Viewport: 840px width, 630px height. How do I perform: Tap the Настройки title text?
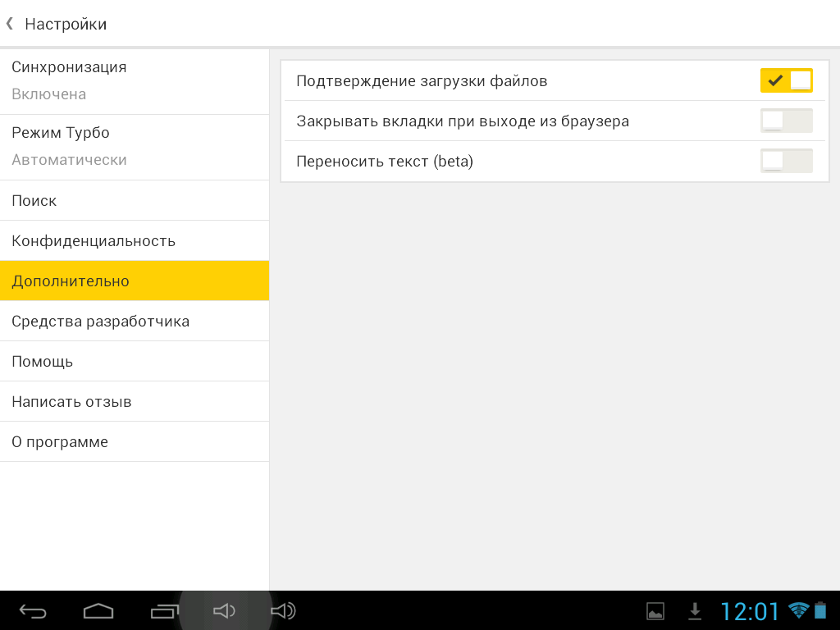66,24
